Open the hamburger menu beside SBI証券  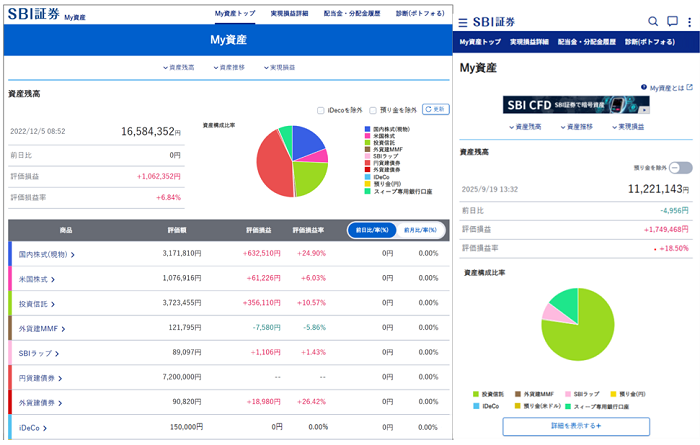click(x=462, y=22)
